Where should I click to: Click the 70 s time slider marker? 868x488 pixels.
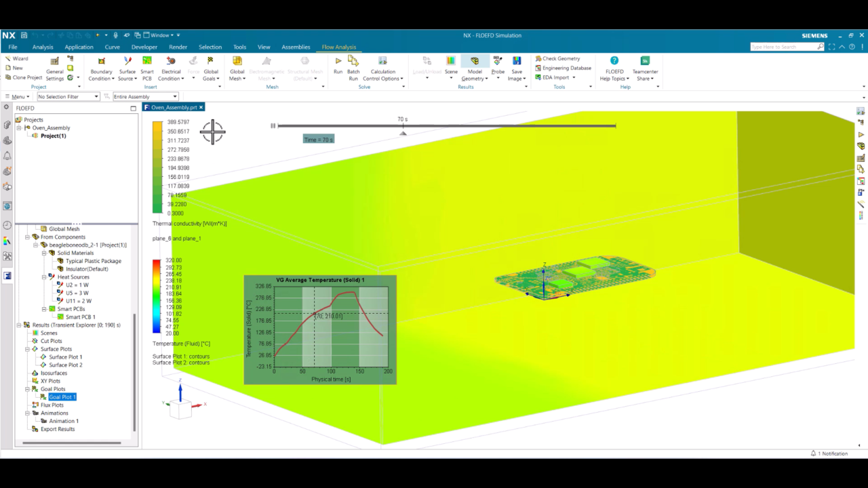tap(403, 133)
